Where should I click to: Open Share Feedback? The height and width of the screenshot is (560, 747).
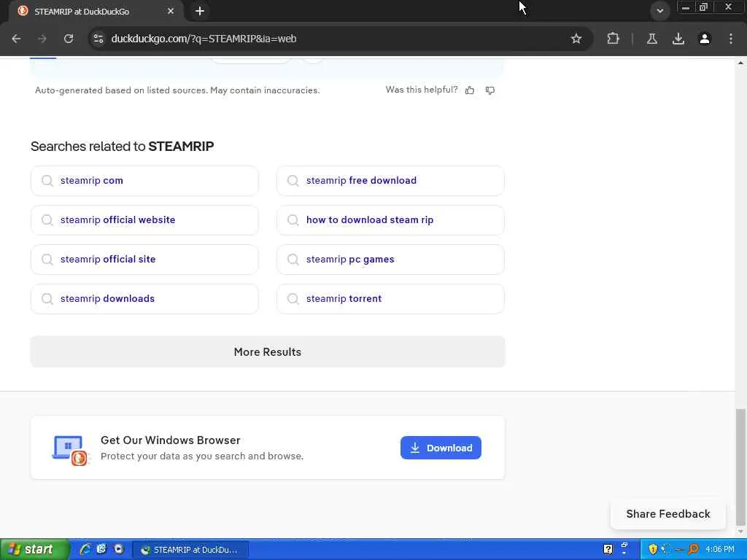tap(668, 514)
